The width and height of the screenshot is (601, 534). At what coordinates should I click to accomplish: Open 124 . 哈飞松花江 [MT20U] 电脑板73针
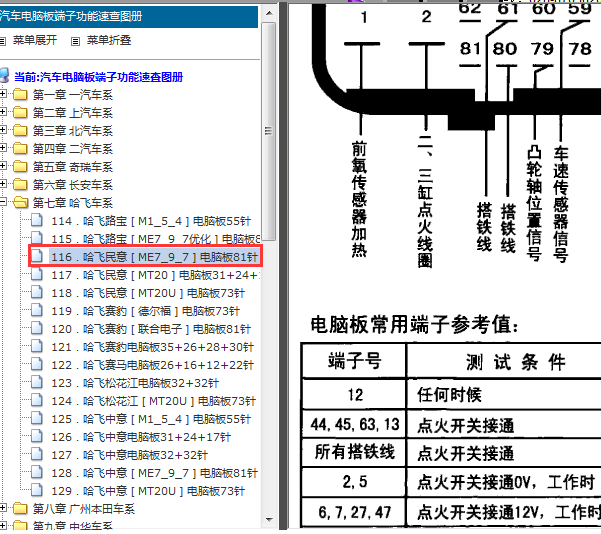coord(153,401)
